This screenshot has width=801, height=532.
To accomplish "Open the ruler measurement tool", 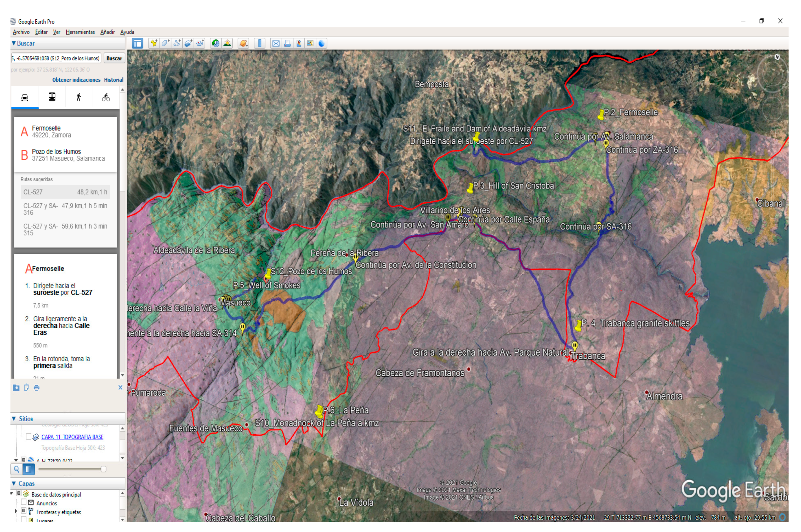I will (x=260, y=43).
